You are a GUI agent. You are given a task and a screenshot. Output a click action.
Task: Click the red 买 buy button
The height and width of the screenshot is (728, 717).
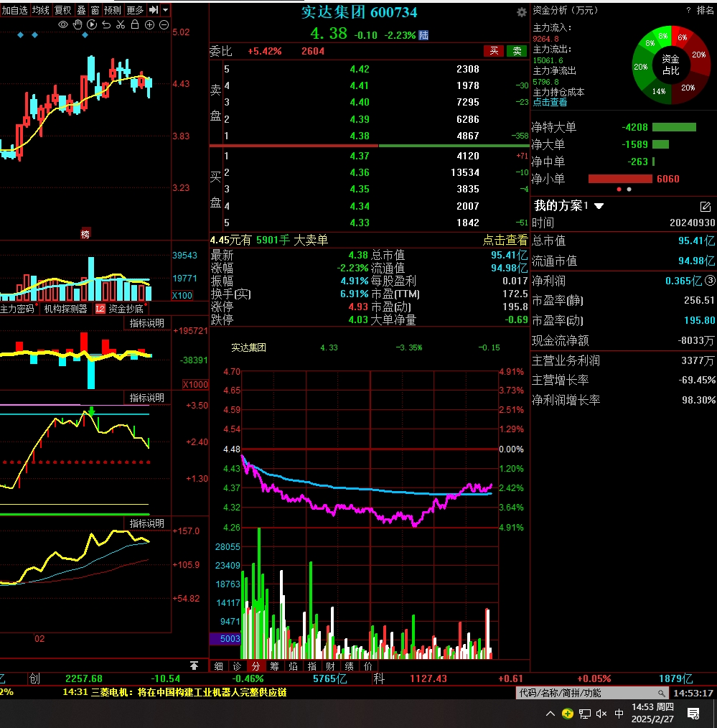coord(494,51)
